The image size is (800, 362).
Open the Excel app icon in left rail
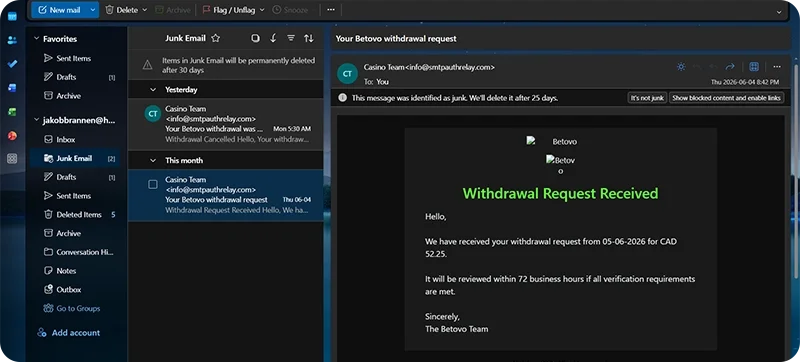(12, 112)
